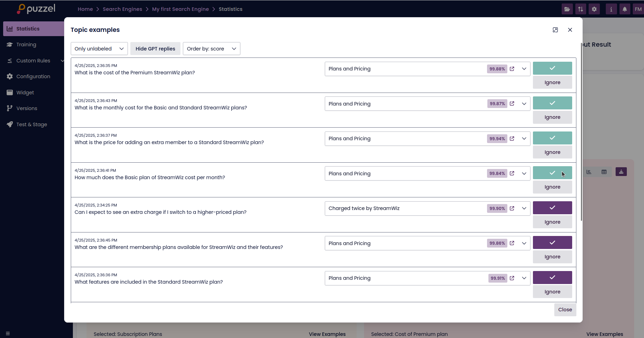Go to Configuration in the sidebar
The image size is (644, 338).
[33, 76]
